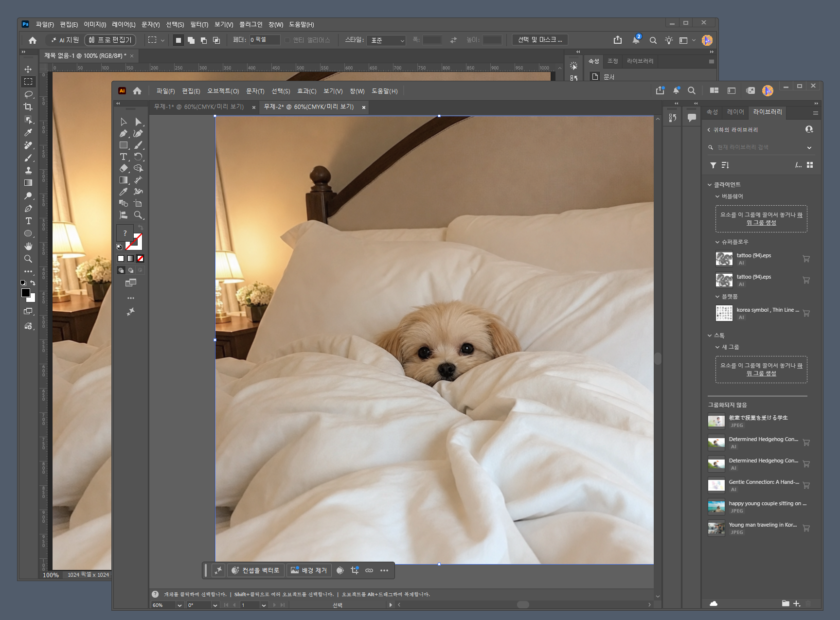The height and width of the screenshot is (620, 840).
Task: Switch library to grid view
Action: point(810,165)
